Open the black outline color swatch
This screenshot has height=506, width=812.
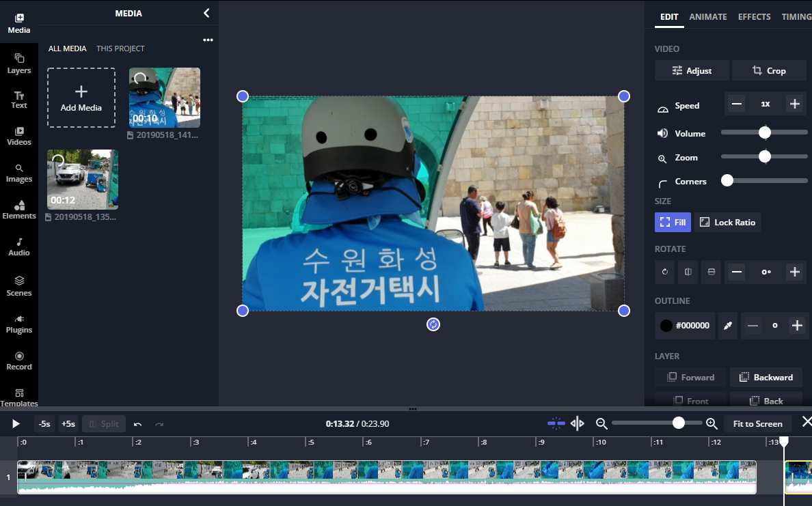point(666,325)
